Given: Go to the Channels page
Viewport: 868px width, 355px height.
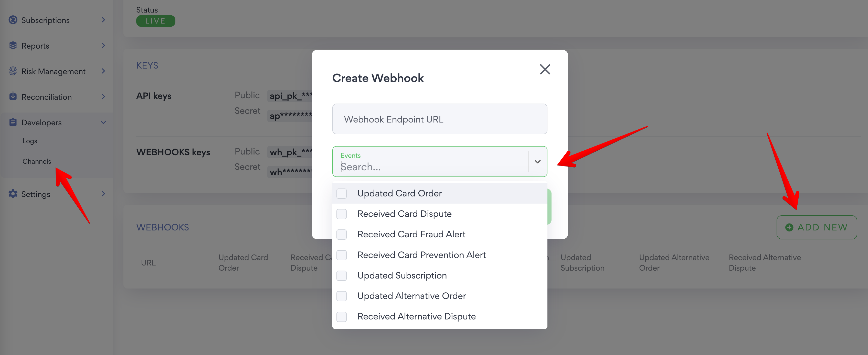Looking at the screenshot, I should (x=37, y=161).
